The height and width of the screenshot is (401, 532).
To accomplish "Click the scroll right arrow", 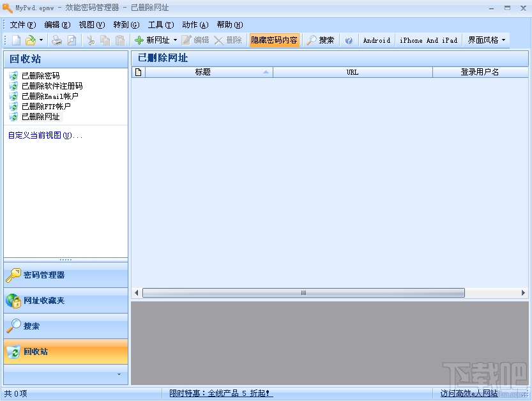I will pyautogui.click(x=523, y=293).
